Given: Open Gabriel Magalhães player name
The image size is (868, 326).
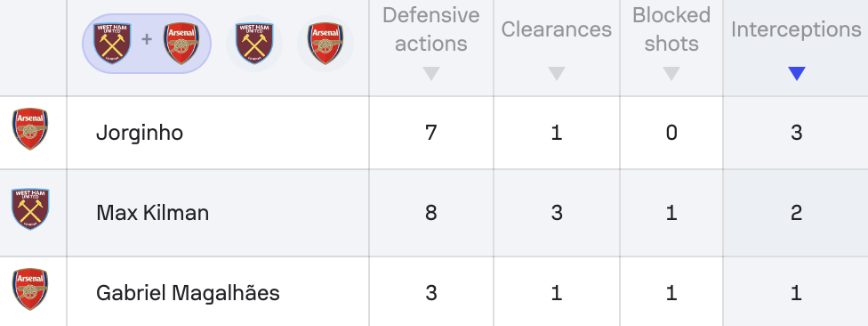Looking at the screenshot, I should 188,293.
